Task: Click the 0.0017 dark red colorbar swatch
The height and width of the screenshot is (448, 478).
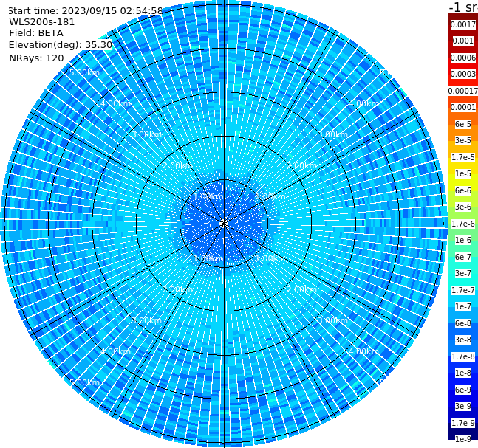Action: (x=463, y=24)
